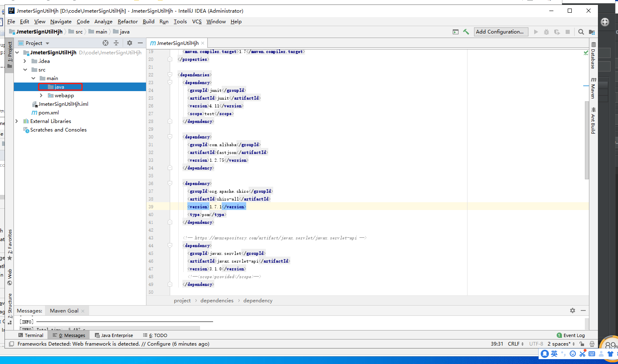Click the UTF-8 encoding indicator

536,344
